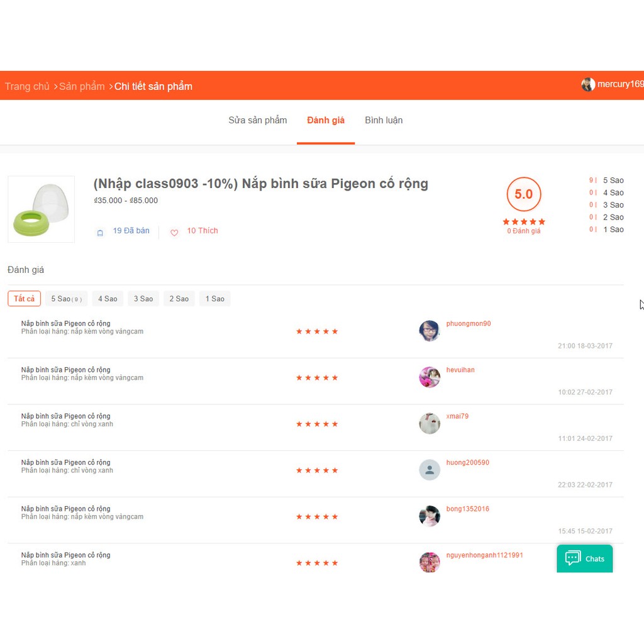Click the 5.0 rating circle

click(524, 194)
